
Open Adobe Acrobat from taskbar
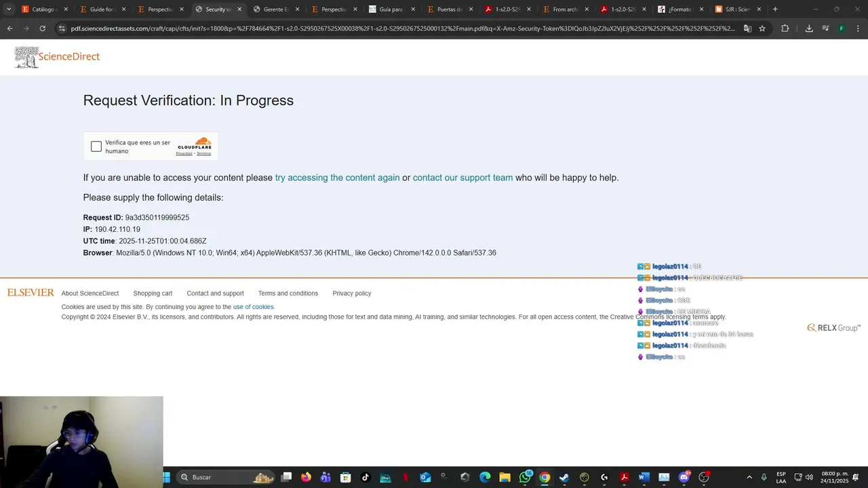pyautogui.click(x=624, y=477)
